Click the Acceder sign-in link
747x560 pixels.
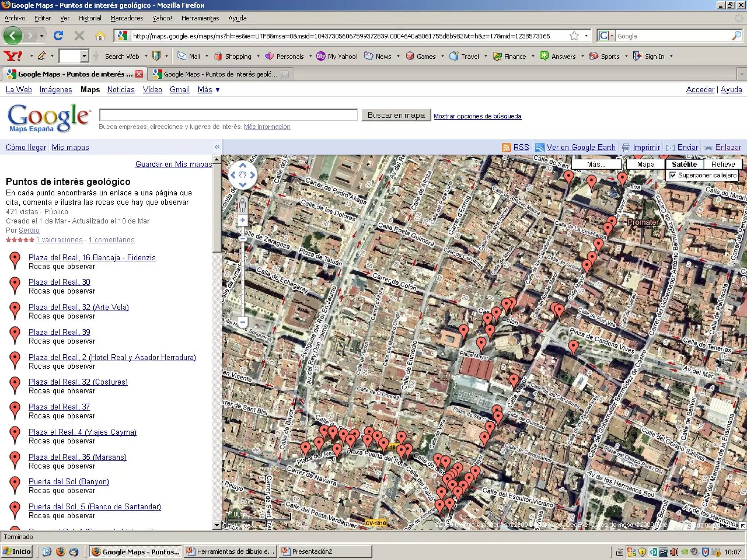pyautogui.click(x=700, y=89)
